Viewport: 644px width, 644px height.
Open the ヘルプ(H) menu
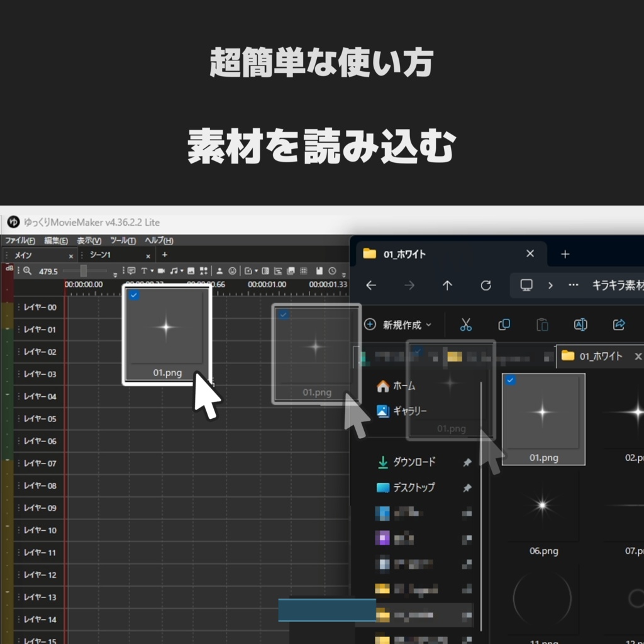point(159,240)
